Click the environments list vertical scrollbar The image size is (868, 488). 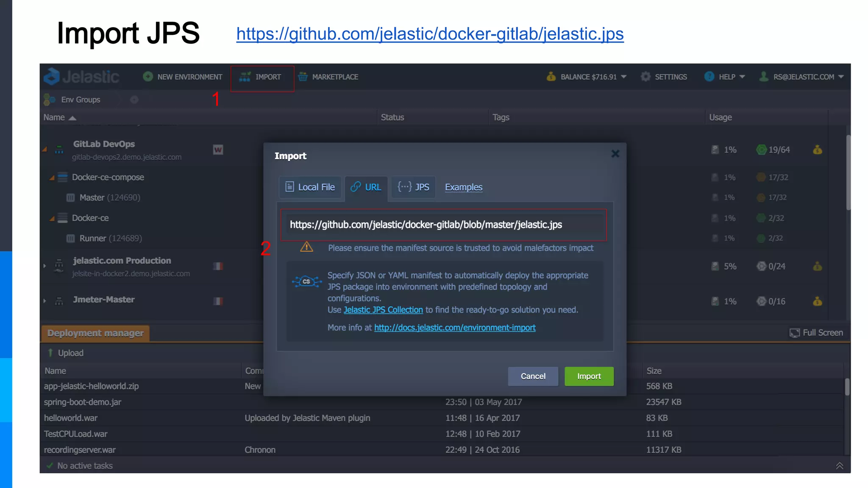click(848, 172)
